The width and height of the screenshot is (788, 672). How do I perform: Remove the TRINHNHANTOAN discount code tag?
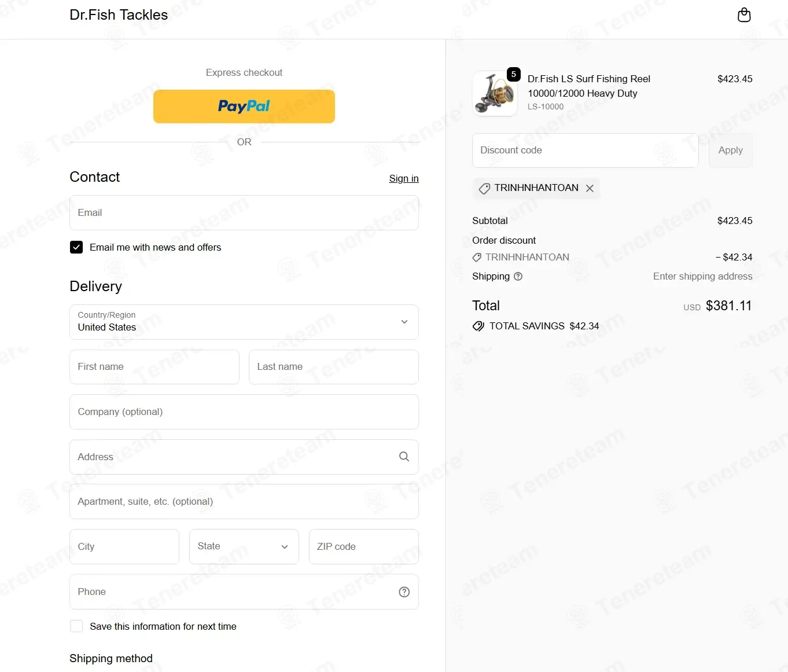coord(590,188)
